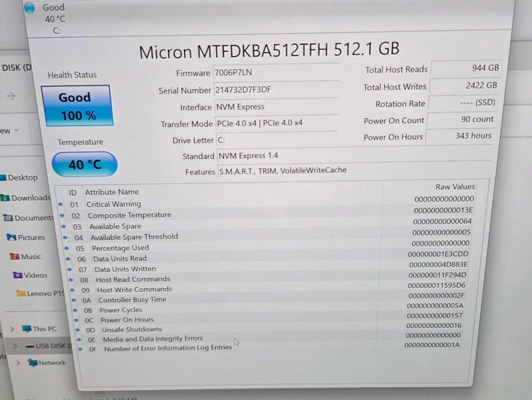
Task: Click the Attribute Name column header
Action: (x=112, y=192)
